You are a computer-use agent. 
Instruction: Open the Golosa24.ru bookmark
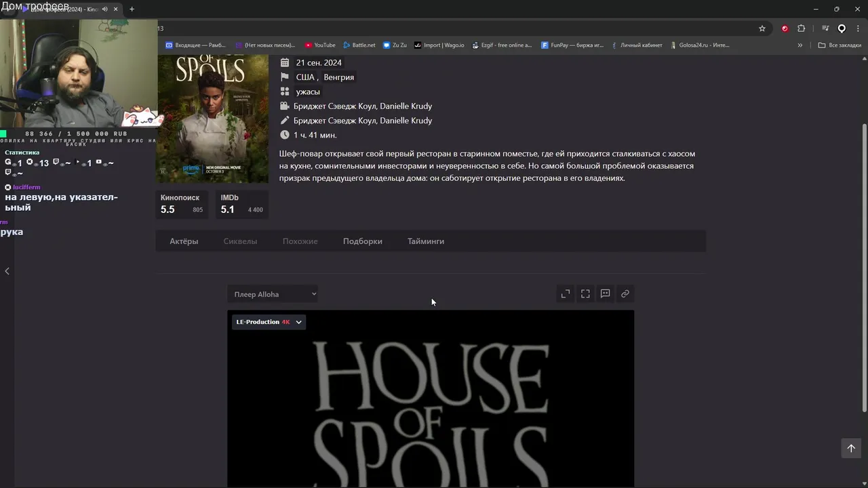(699, 45)
